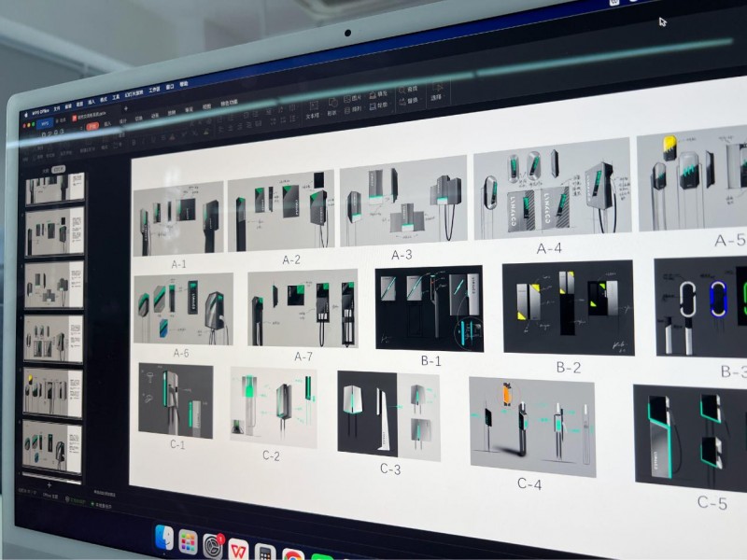Select dark concept image B-1
This screenshot has height=560, width=747.
click(x=430, y=309)
